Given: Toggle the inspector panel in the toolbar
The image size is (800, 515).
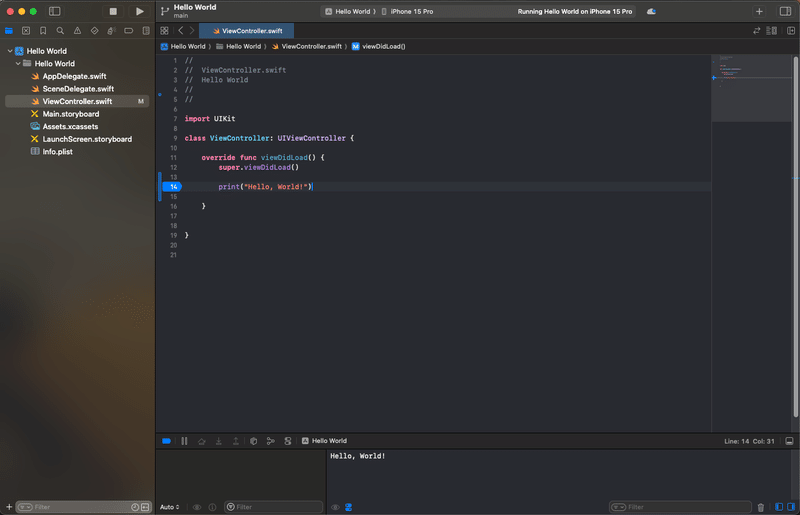Looking at the screenshot, I should pyautogui.click(x=785, y=11).
